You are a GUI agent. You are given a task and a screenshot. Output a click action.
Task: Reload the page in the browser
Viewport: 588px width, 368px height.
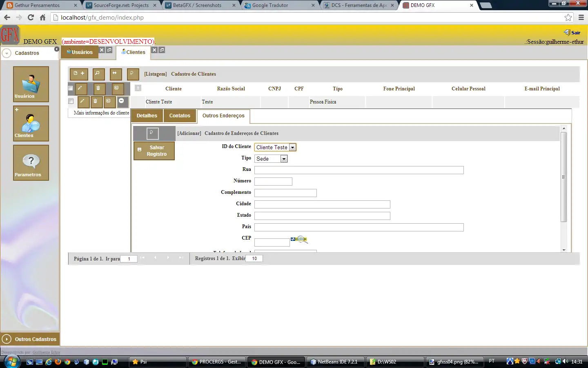pyautogui.click(x=31, y=18)
